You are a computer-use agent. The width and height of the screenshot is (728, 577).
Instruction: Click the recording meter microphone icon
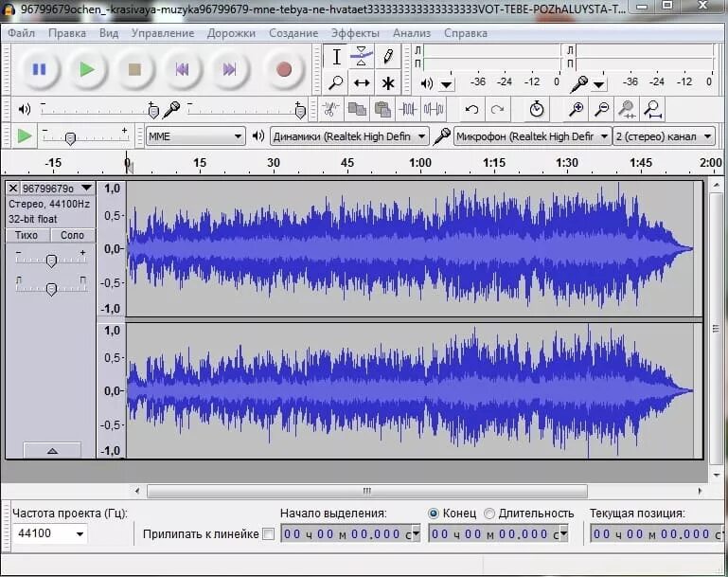point(578,84)
